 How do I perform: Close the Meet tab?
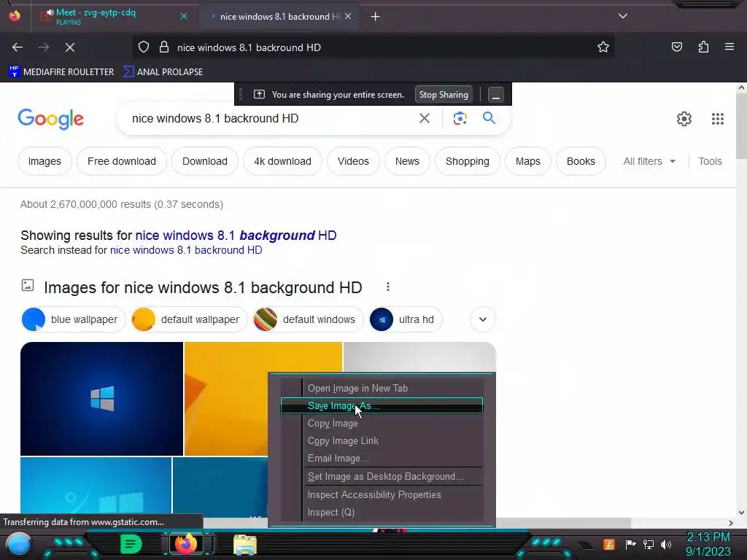(183, 16)
